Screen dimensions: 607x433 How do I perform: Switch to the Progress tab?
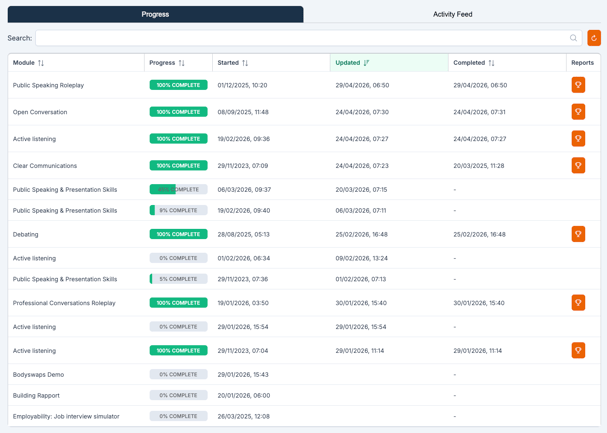pos(155,14)
